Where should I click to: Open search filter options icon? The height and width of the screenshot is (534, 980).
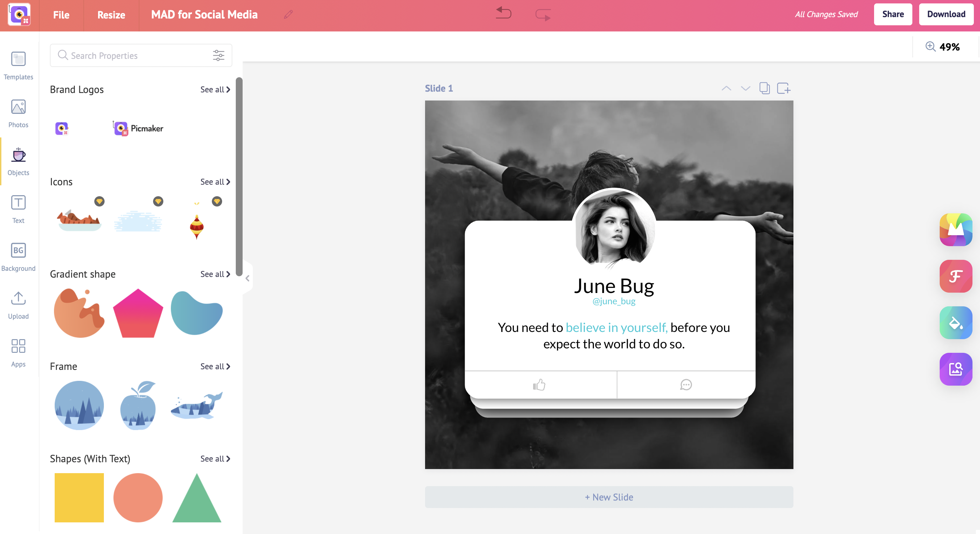218,56
